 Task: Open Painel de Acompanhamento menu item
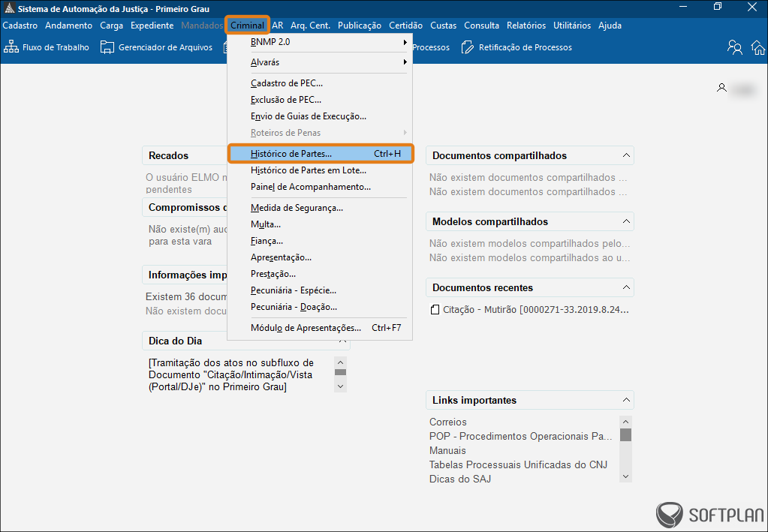click(x=320, y=187)
